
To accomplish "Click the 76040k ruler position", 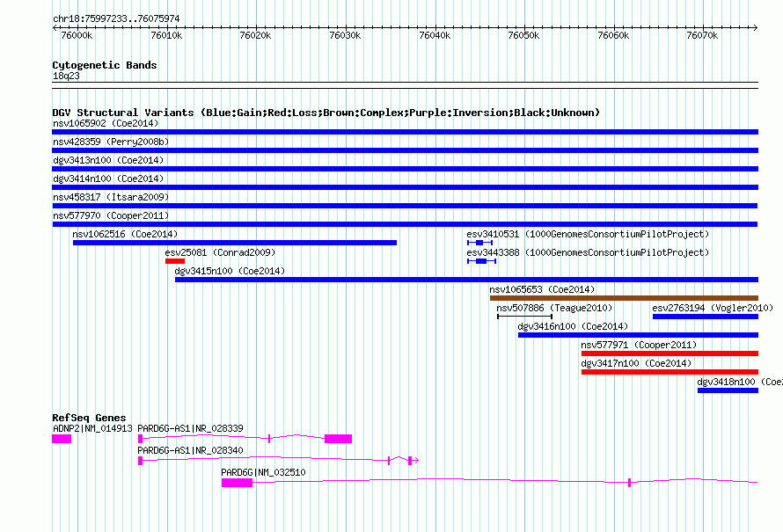I will tap(435, 35).
